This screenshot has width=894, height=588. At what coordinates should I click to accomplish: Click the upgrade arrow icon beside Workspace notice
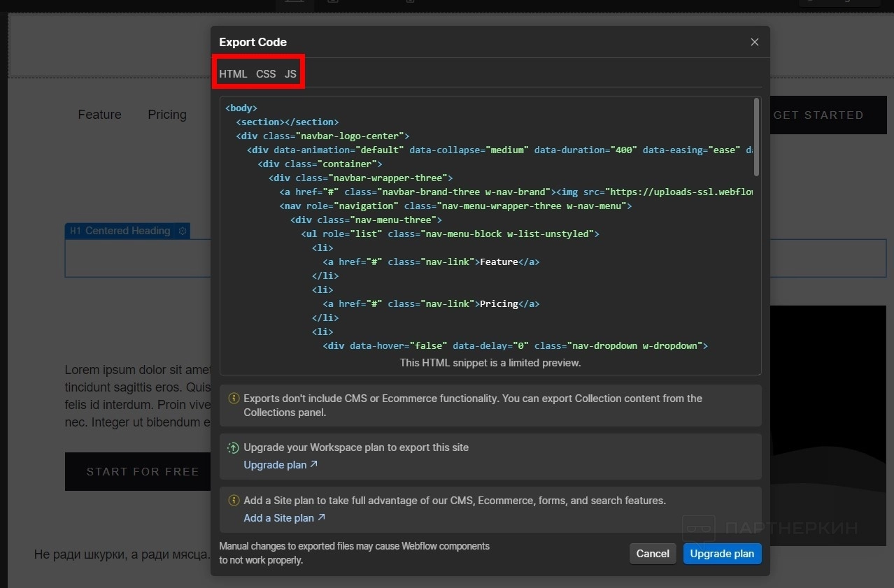[x=234, y=447]
